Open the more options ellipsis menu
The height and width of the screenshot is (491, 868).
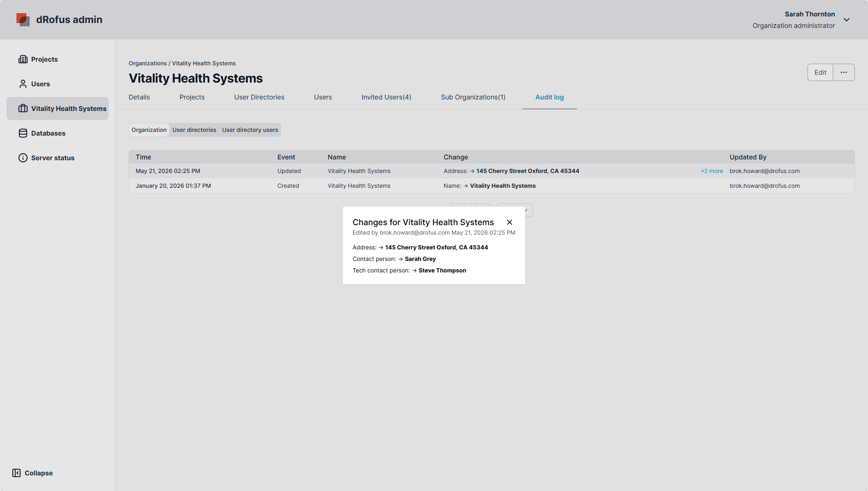(844, 72)
